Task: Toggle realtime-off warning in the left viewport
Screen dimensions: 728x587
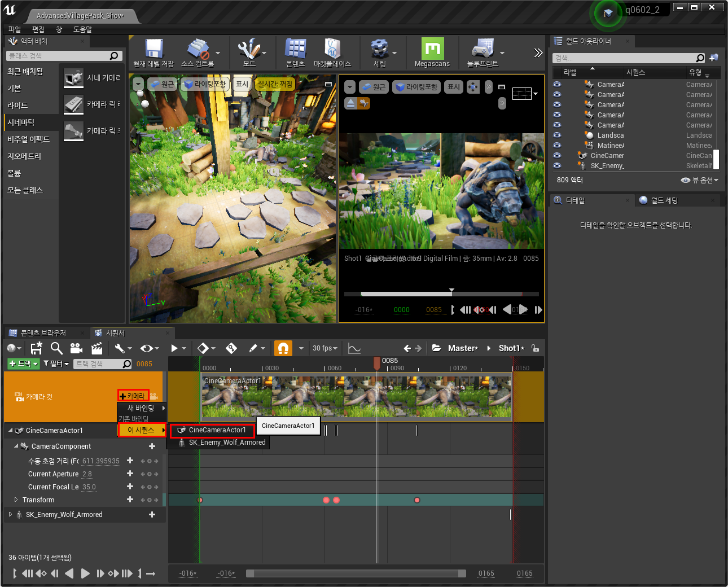Action: point(275,84)
